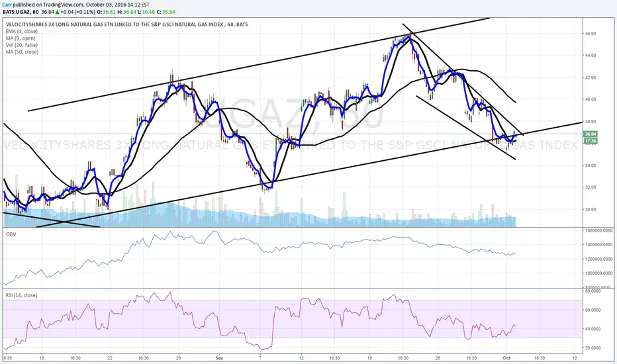The height and width of the screenshot is (364, 617).
Task: Click the 46.00 price axis label
Action: pos(591,34)
